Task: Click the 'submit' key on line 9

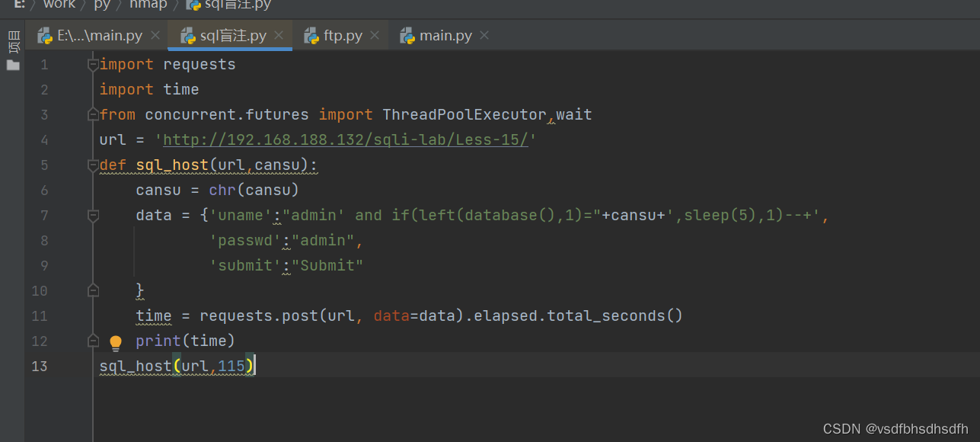Action: [245, 266]
